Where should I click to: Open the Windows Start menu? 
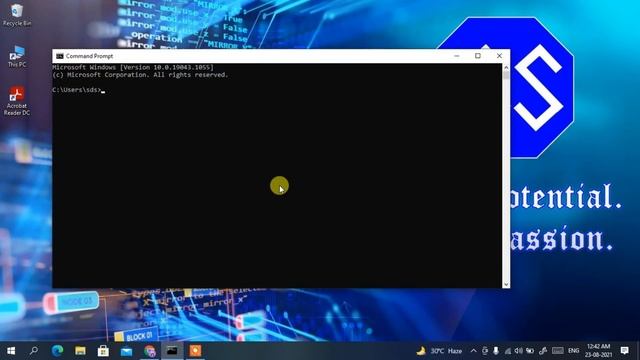[x=11, y=351]
